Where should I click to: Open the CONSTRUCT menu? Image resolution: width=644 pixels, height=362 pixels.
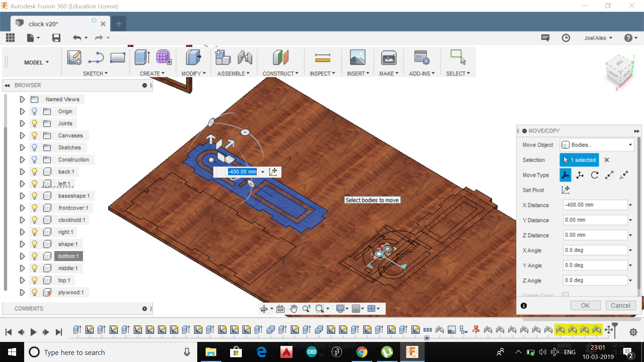pos(280,73)
